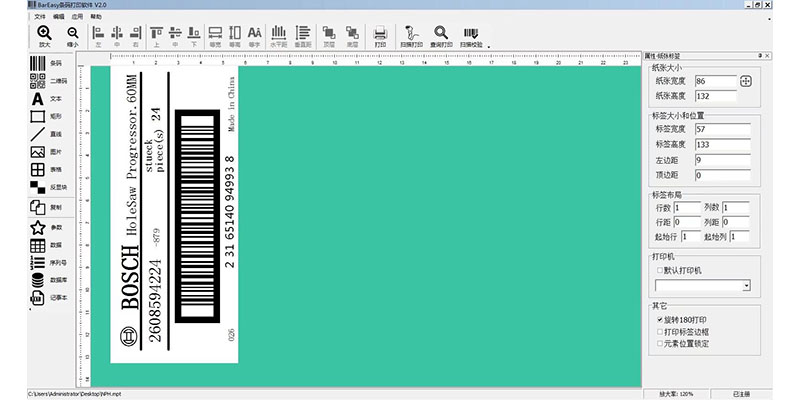The height and width of the screenshot is (400, 800).
Task: Align selected elements to the left (左)
Action: 98,33
